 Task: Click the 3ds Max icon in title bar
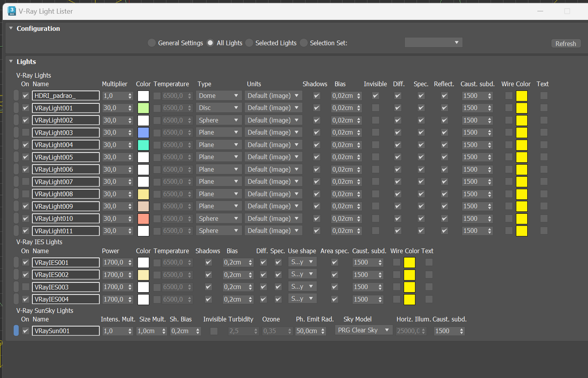click(12, 11)
